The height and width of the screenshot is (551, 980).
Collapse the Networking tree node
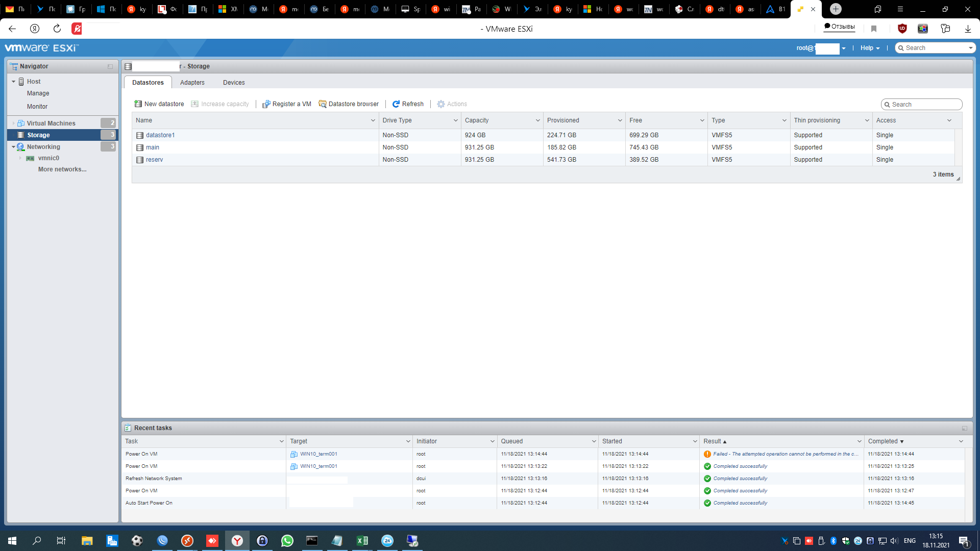14,147
